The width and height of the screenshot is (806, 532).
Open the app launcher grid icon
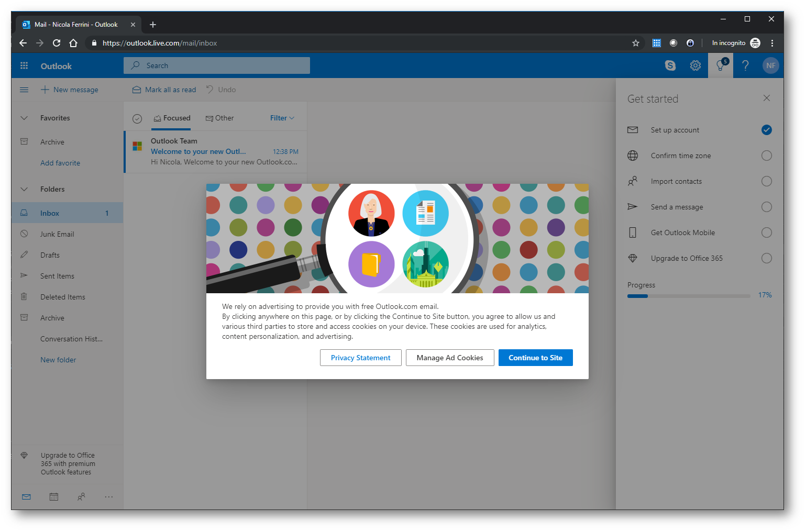pyautogui.click(x=24, y=65)
